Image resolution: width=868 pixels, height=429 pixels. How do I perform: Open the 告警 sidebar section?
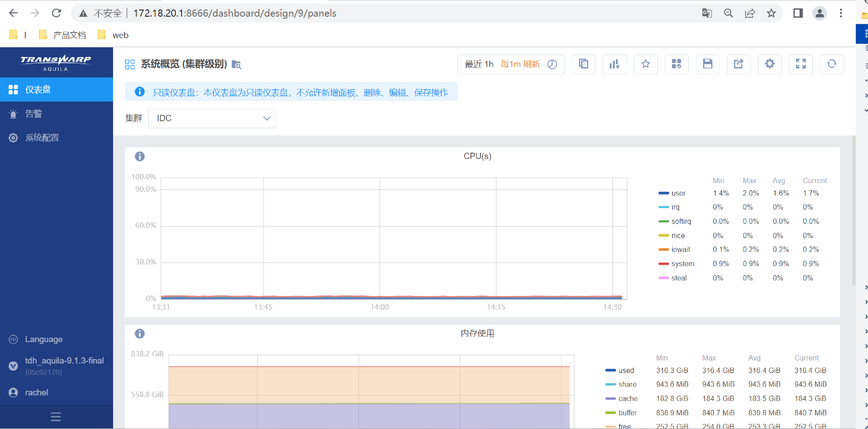pyautogui.click(x=57, y=113)
